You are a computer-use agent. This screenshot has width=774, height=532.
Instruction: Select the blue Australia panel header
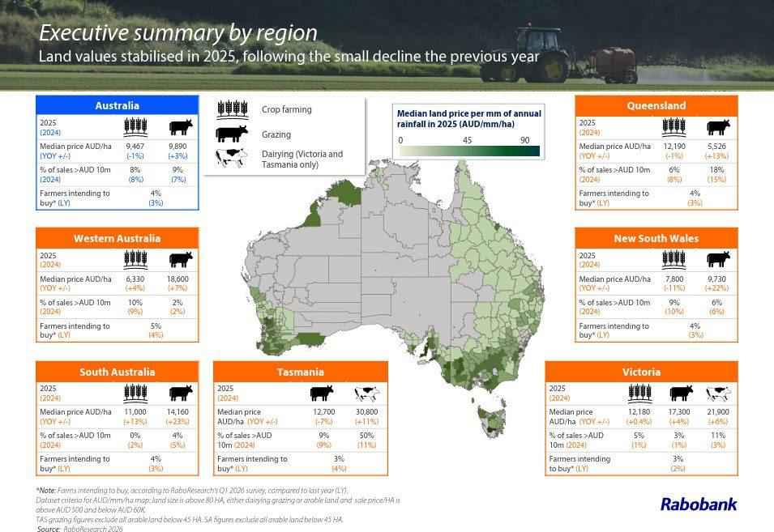tap(117, 105)
